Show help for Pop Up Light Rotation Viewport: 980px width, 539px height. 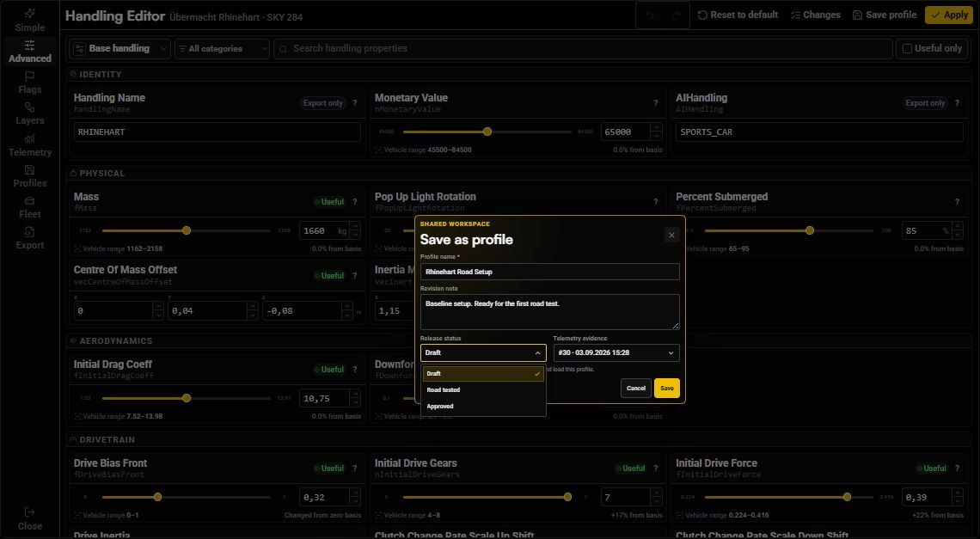(656, 202)
